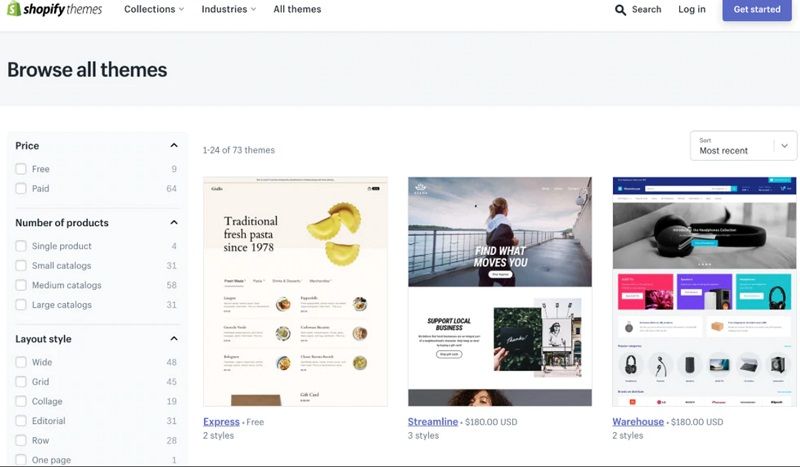
Task: Enable the Small catalogs filter
Action: (x=21, y=265)
